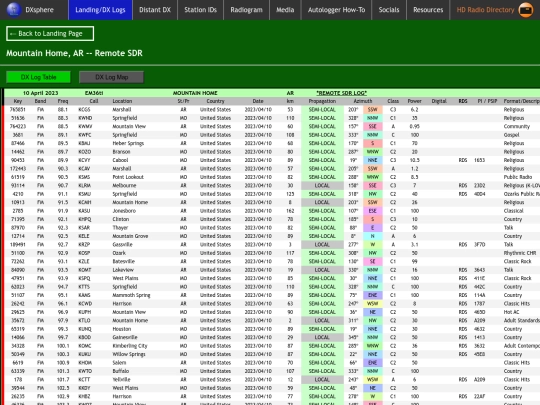The width and height of the screenshot is (540, 405).
Task: Click the Yellville location cell
Action: (122, 380)
